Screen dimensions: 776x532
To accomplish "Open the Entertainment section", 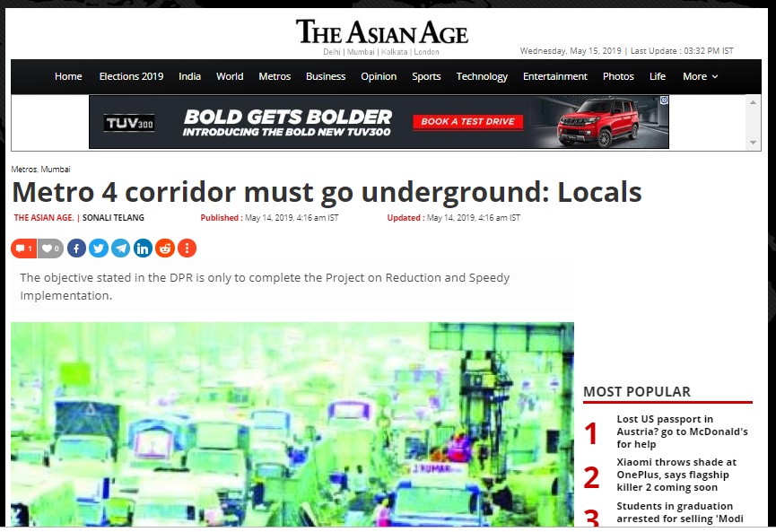I will tap(554, 77).
